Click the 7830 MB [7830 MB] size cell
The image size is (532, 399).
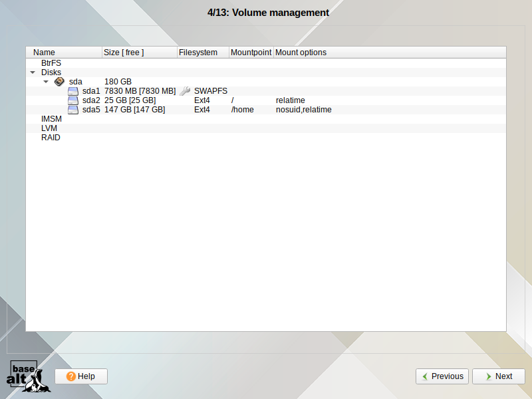click(140, 91)
